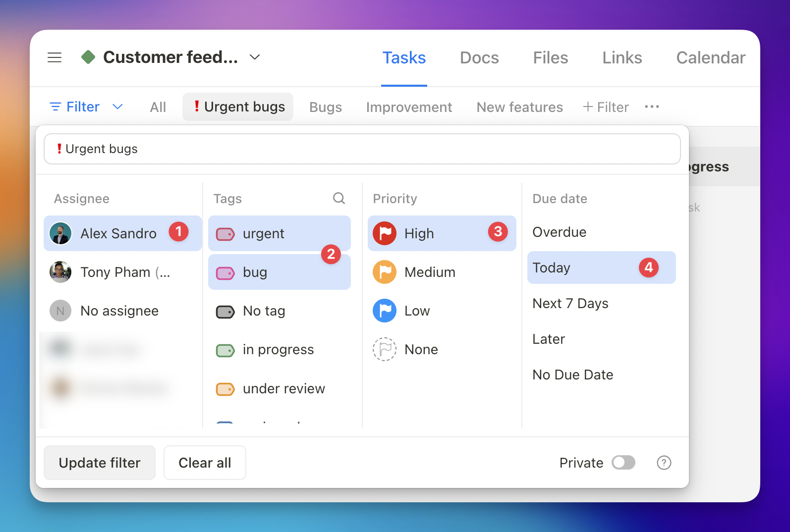The width and height of the screenshot is (790, 532).
Task: Open the hamburger sidebar menu
Action: [55, 57]
